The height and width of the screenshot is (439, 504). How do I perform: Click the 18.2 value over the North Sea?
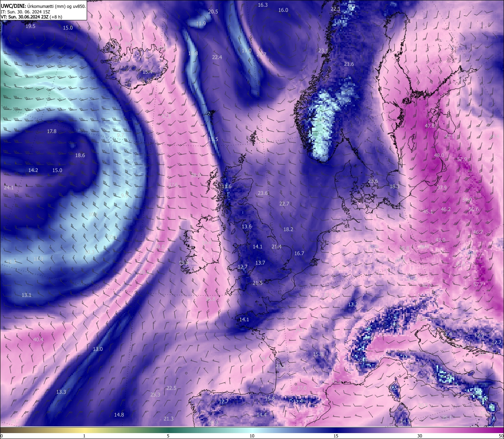288,229
